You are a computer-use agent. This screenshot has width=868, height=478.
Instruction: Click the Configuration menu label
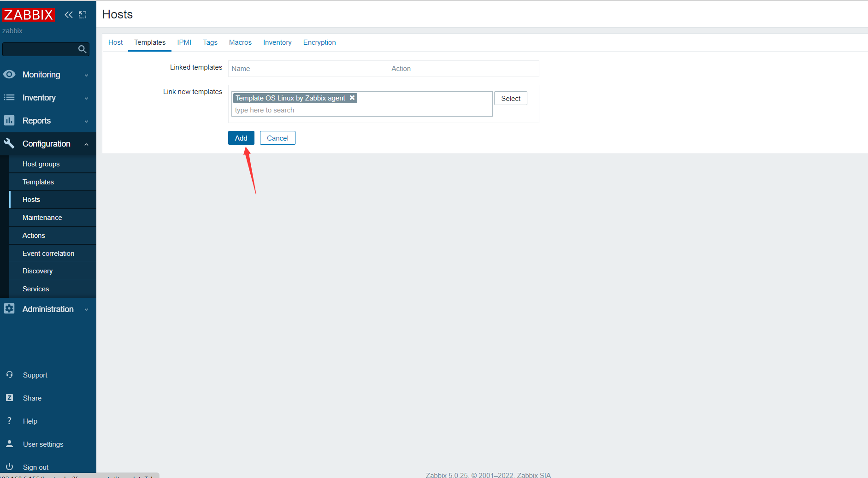[47, 144]
